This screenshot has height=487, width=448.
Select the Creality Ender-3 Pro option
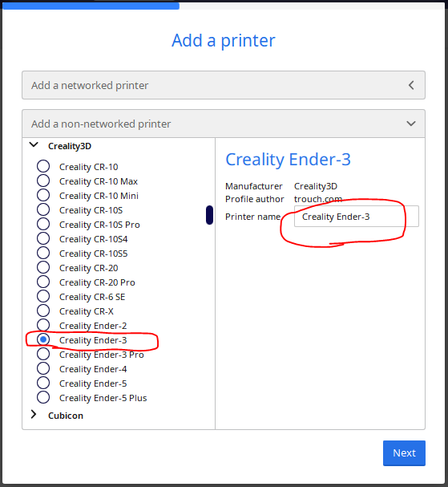coord(43,355)
